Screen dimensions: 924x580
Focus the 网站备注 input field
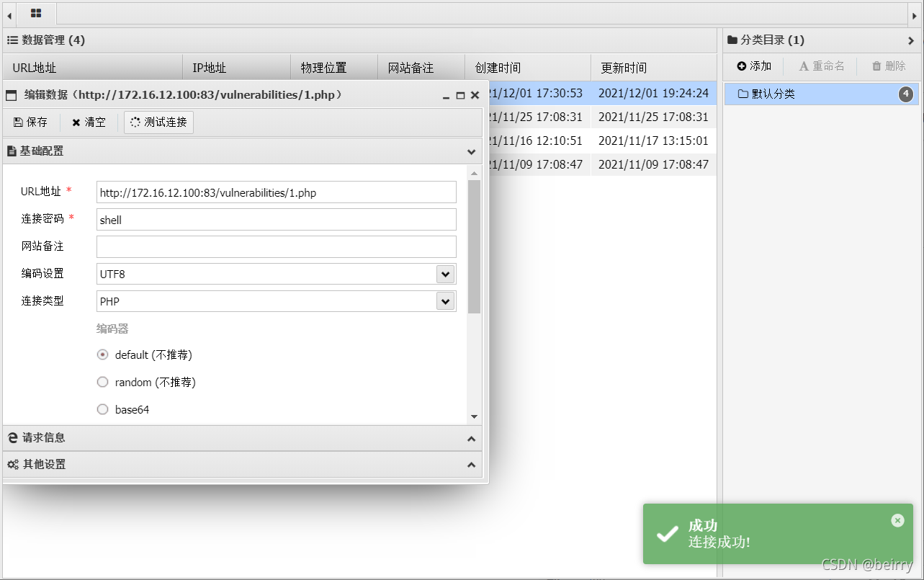pos(277,246)
